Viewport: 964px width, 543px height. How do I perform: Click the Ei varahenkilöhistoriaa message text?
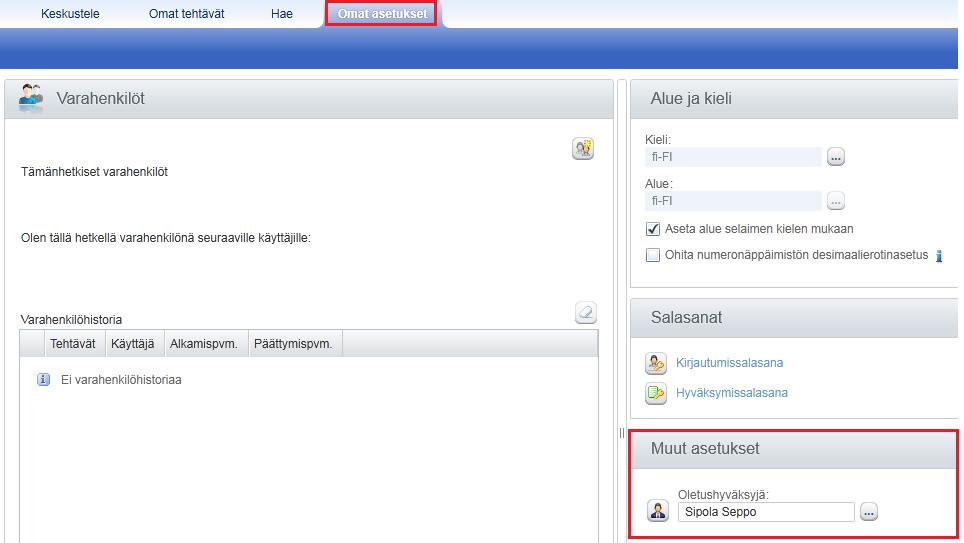(121, 380)
